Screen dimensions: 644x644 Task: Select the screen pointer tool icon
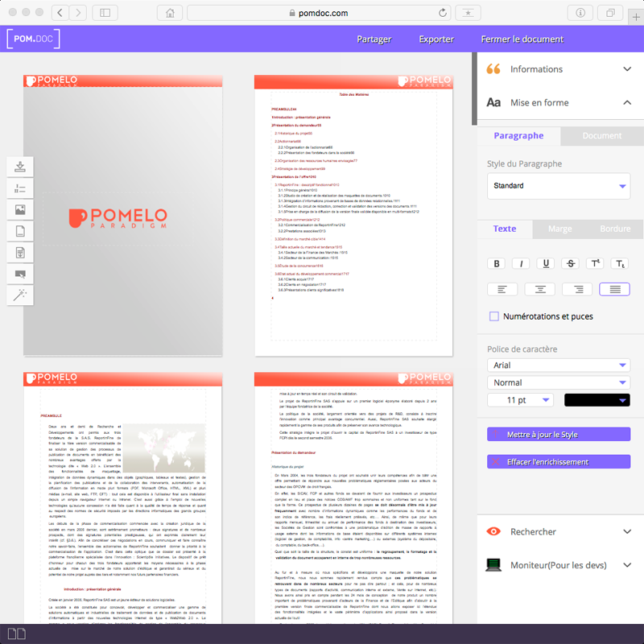coord(20,274)
